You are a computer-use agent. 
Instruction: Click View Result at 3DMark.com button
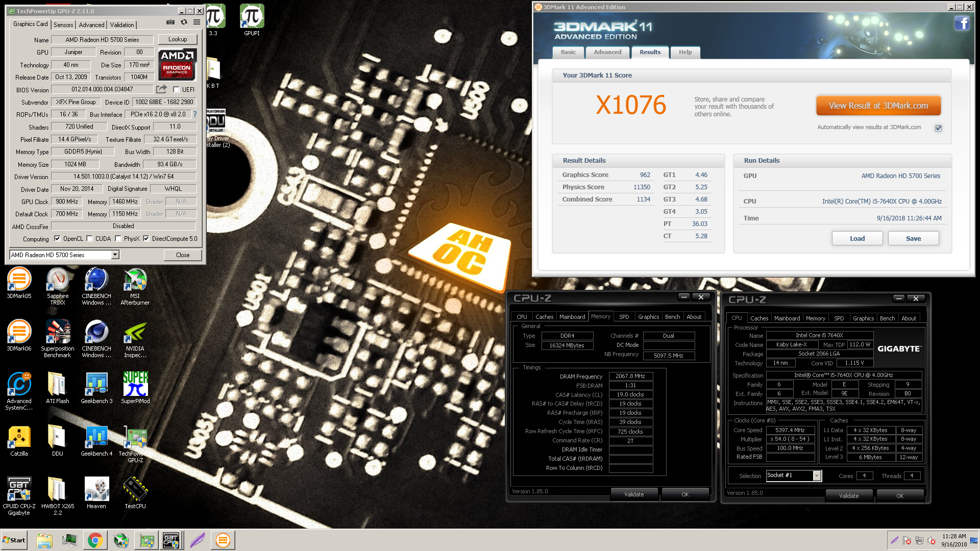[x=878, y=106]
